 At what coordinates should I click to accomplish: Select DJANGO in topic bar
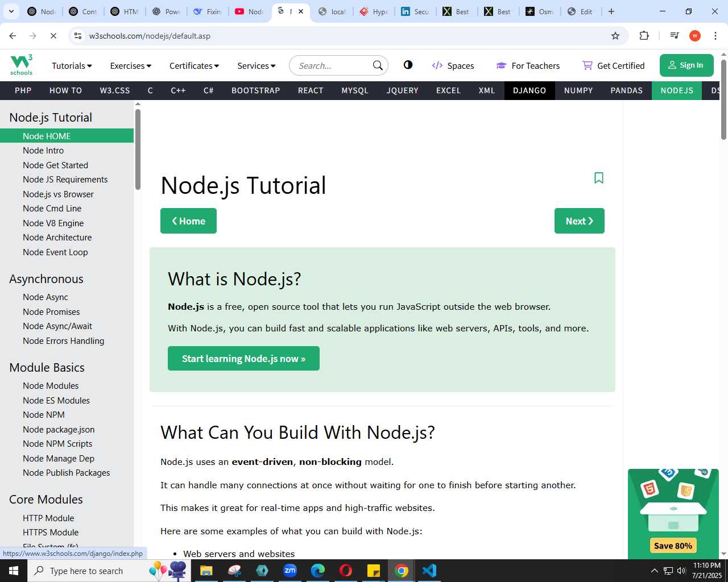click(x=530, y=90)
